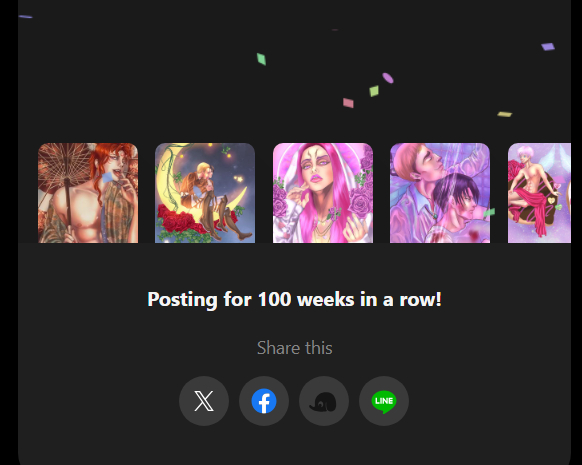
Task: Click the green confetti beside the purple oval
Action: pos(374,91)
